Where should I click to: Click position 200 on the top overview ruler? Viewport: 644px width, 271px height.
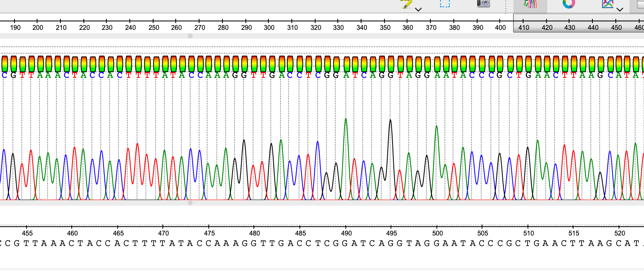[37, 27]
